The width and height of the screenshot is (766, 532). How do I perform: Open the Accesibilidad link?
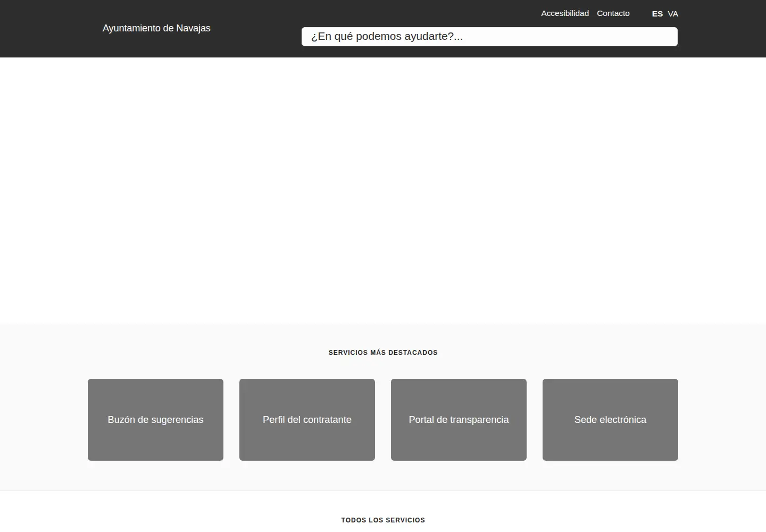pos(565,13)
